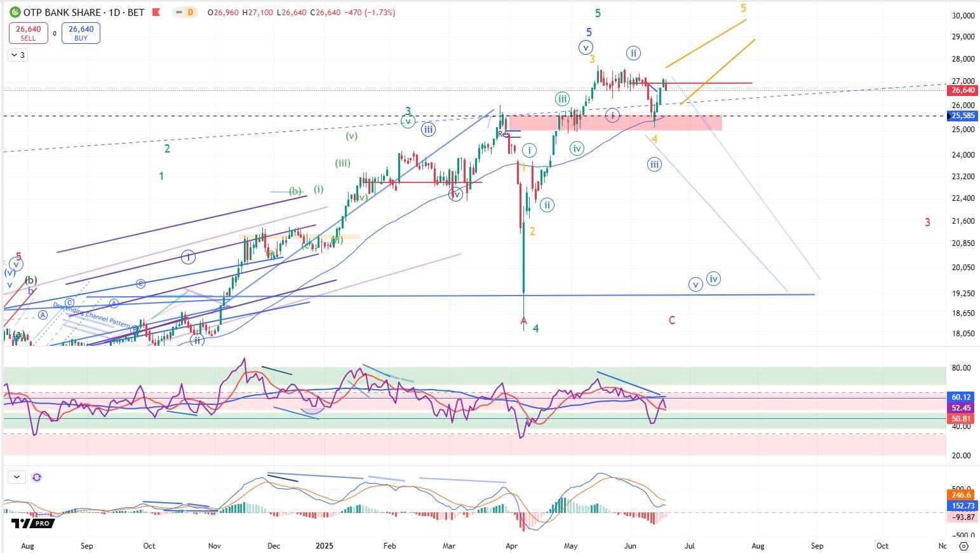The height and width of the screenshot is (553, 980).
Task: Select the red wave label 3 on right
Action: click(927, 222)
